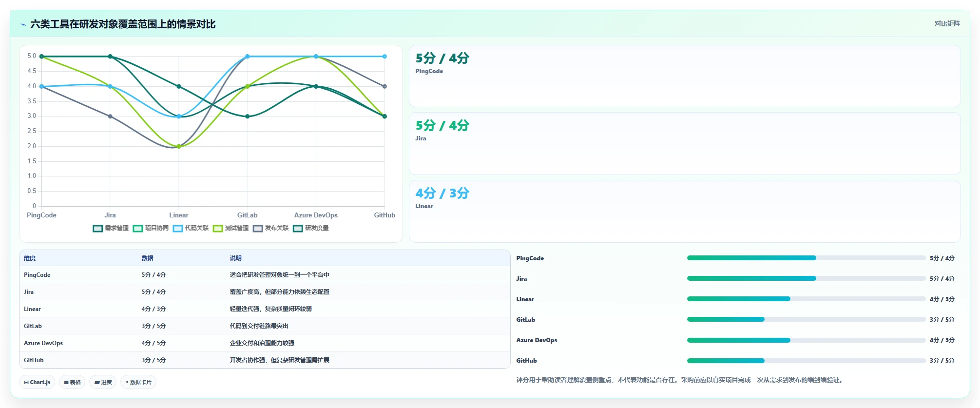Click the page title 六类工具在研发对象覆盖范围上的情景对比

(123, 24)
